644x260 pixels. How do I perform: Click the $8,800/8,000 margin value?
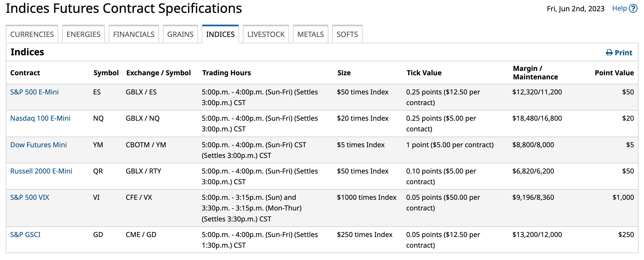click(x=533, y=145)
